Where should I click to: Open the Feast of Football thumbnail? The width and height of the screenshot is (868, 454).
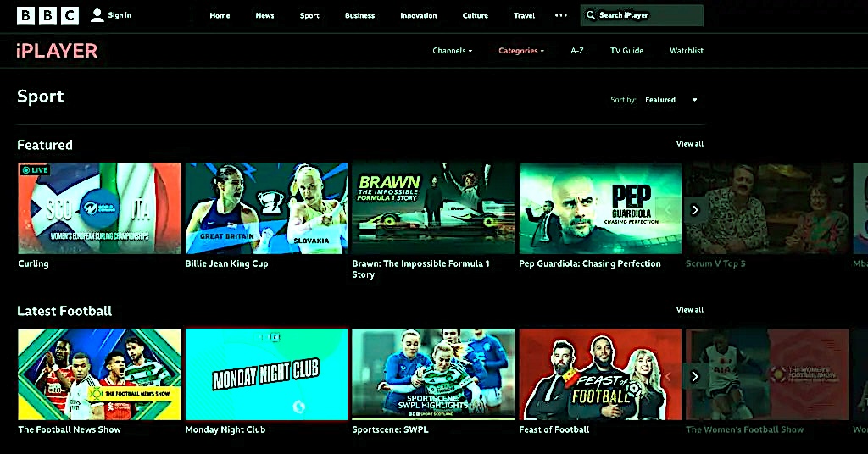pos(600,374)
